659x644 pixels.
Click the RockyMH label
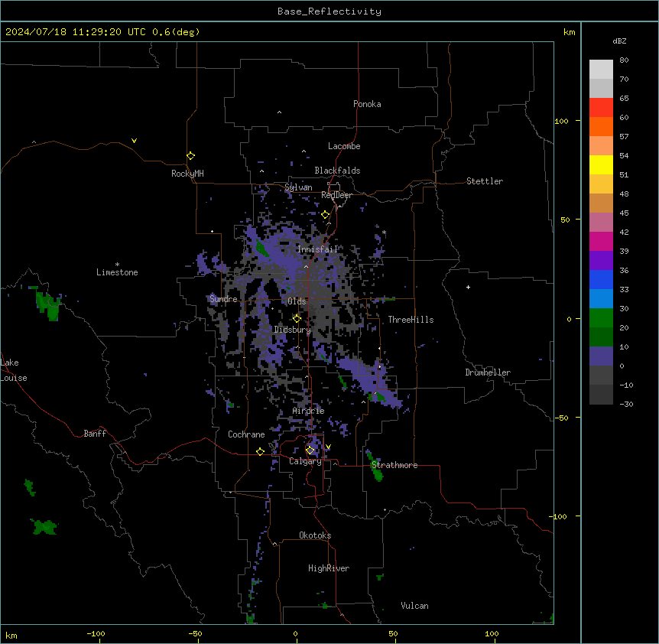187,174
